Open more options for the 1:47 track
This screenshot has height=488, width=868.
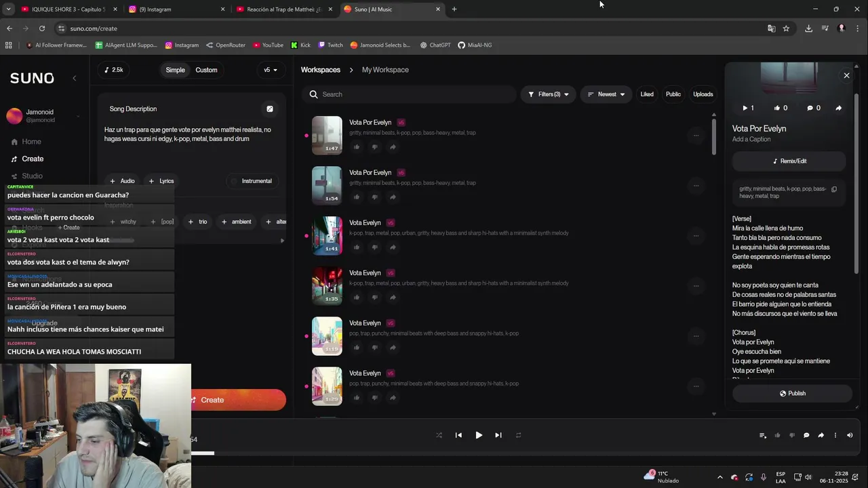(696, 136)
